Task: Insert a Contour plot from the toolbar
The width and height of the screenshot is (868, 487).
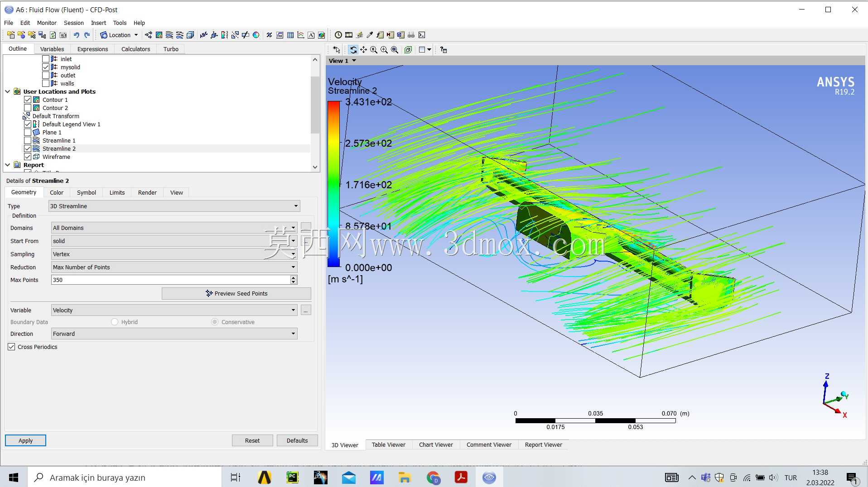Action: [x=159, y=35]
